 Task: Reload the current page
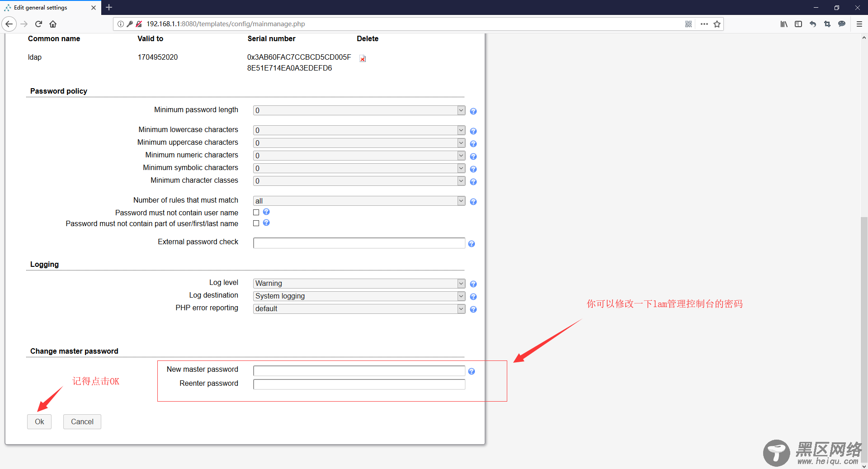38,24
